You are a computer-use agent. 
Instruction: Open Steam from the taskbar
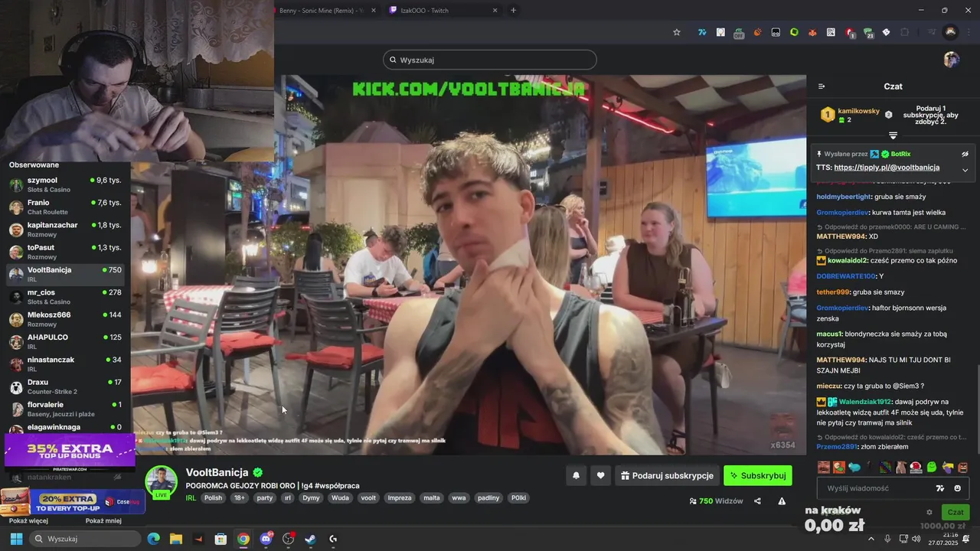point(310,539)
